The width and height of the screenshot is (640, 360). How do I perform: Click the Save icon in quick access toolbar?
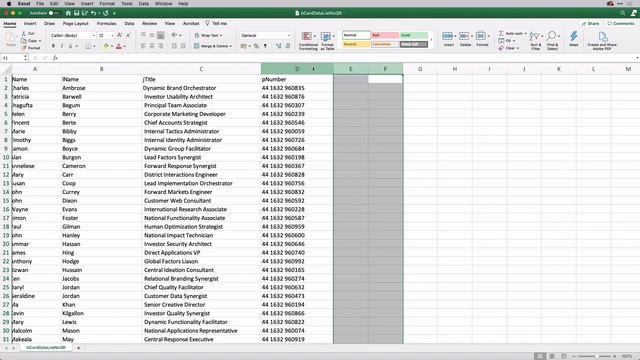click(x=76, y=13)
